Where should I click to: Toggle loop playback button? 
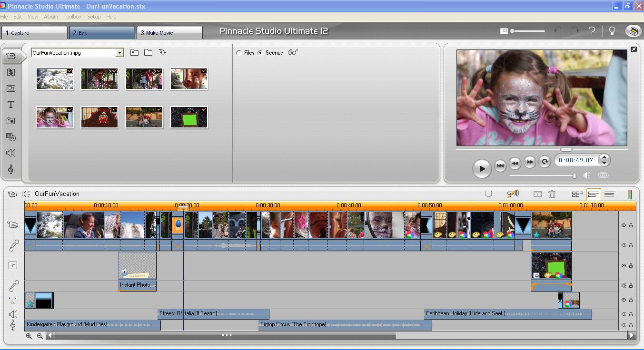click(545, 162)
